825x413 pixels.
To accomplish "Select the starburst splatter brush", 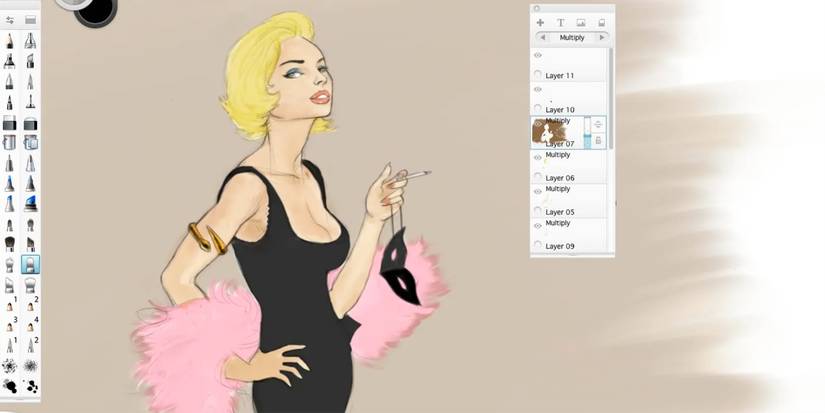I will coord(31,366).
